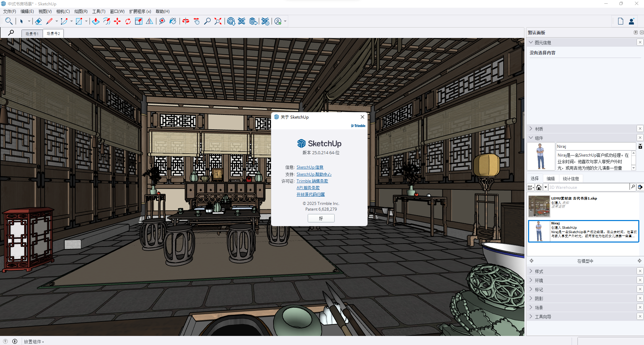Open the 相机(C) menu

click(x=63, y=11)
